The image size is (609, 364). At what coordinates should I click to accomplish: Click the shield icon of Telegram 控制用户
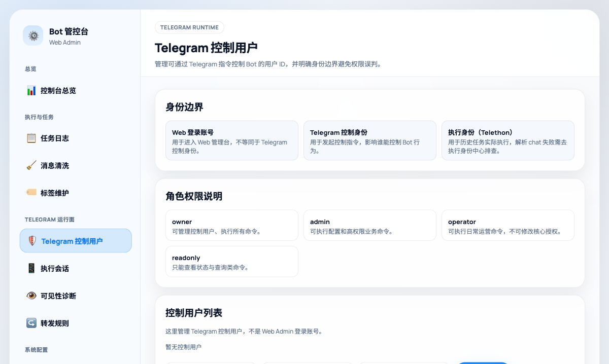(x=32, y=241)
